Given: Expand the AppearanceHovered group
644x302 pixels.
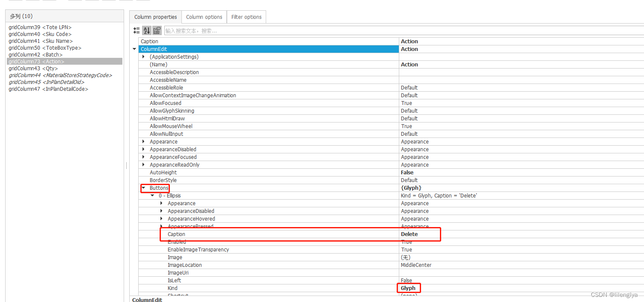Looking at the screenshot, I should [162, 218].
